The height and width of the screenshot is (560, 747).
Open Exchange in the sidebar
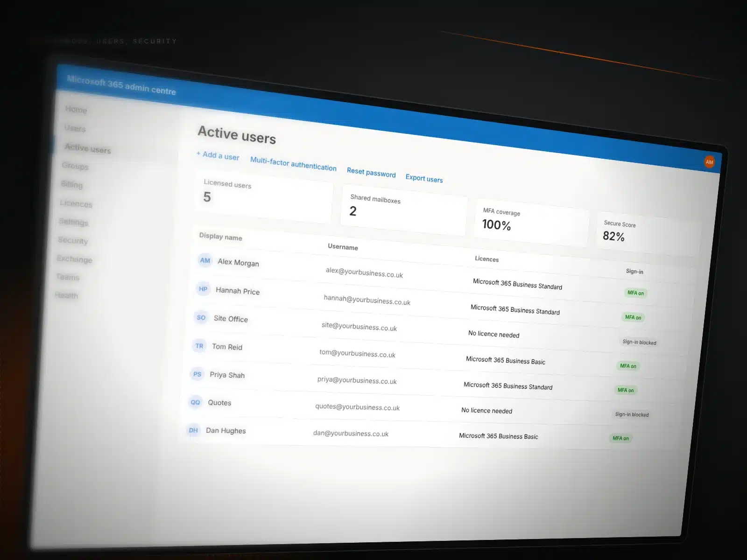click(x=74, y=259)
